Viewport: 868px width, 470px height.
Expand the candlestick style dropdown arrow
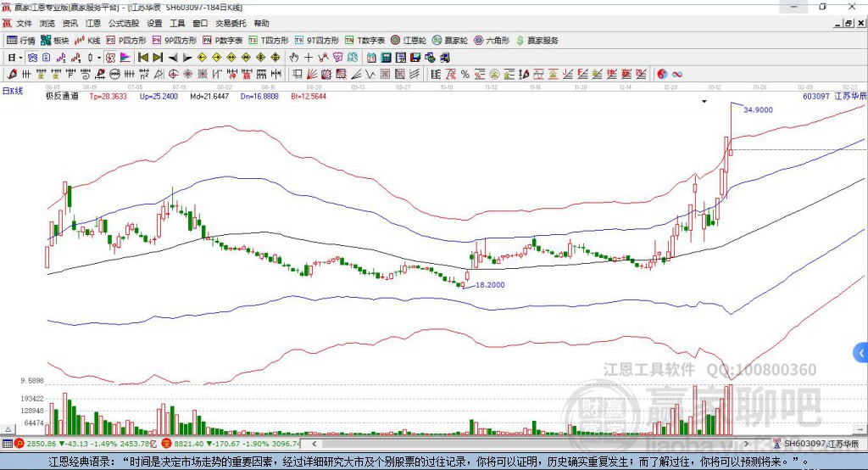pos(99,58)
